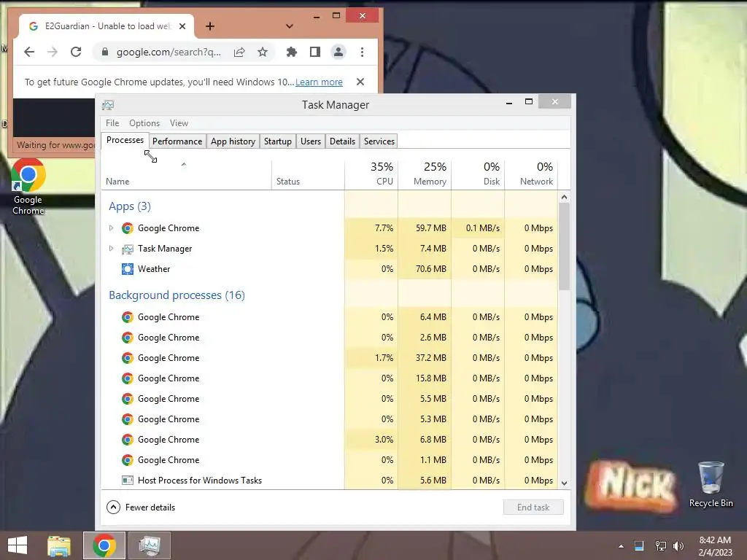This screenshot has width=747, height=560.
Task: Click the Apps (3) group header
Action: (x=130, y=206)
